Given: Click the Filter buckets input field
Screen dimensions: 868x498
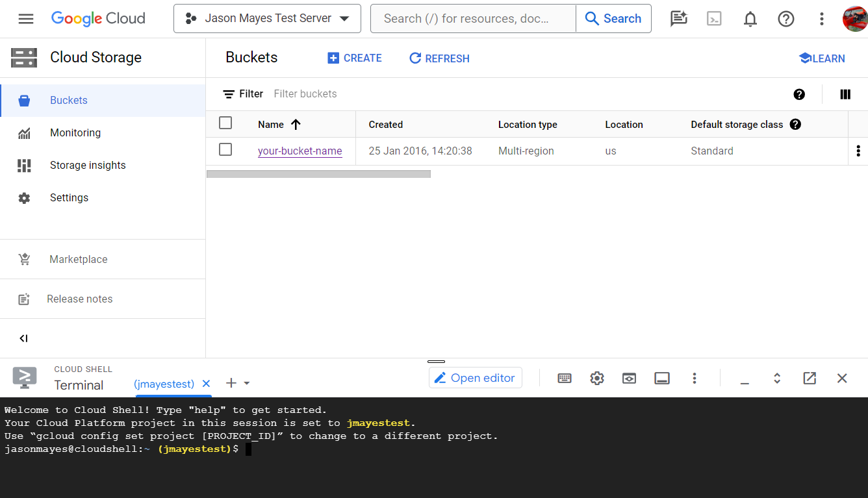Looking at the screenshot, I should click(x=305, y=93).
